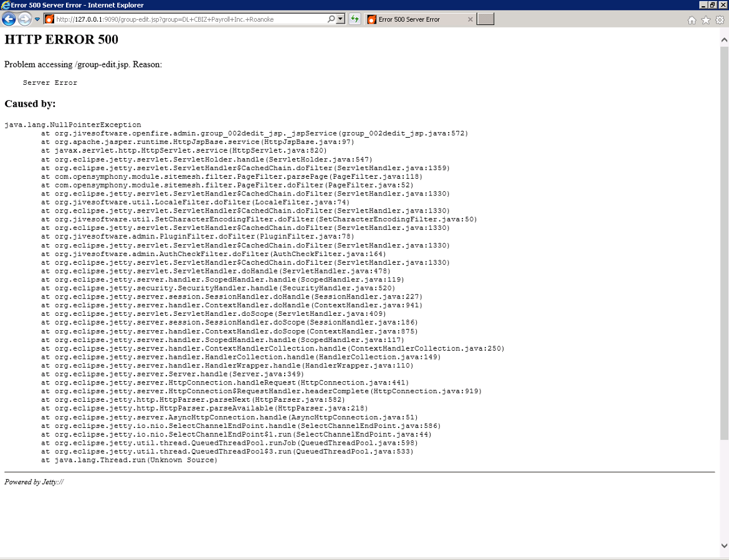Click the java.lang.NullPointerException line
Image resolution: width=729 pixels, height=560 pixels.
72,125
